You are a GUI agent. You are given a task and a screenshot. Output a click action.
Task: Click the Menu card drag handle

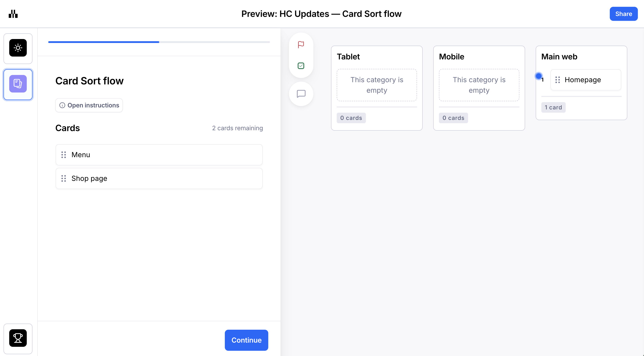(64, 155)
